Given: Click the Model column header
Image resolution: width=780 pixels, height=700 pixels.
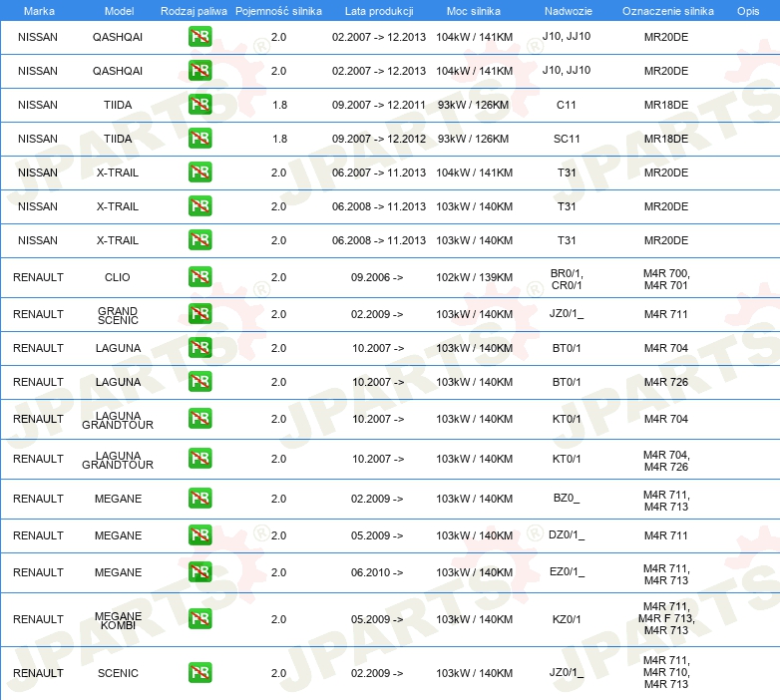Looking at the screenshot, I should (118, 10).
